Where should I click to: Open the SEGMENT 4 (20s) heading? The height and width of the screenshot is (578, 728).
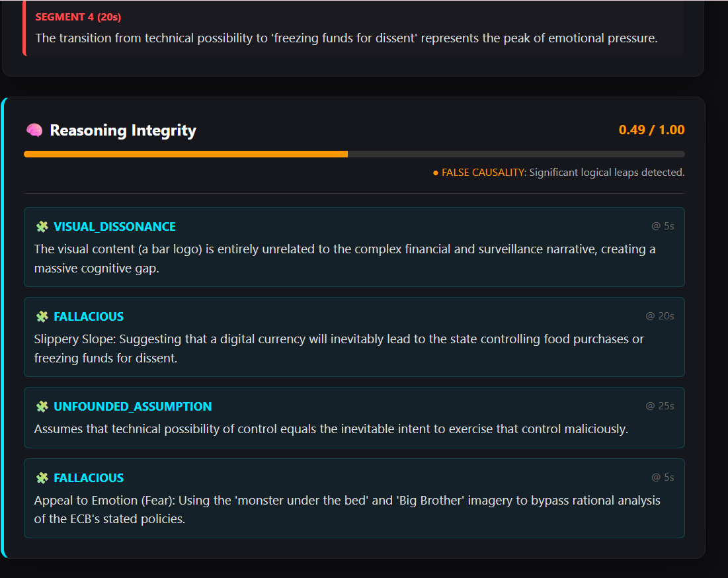(x=78, y=17)
